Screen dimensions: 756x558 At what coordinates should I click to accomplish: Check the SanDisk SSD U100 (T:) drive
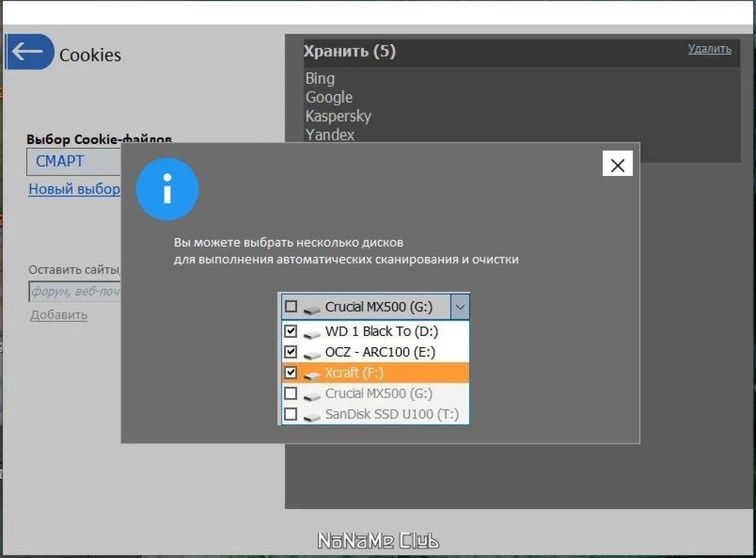click(291, 414)
